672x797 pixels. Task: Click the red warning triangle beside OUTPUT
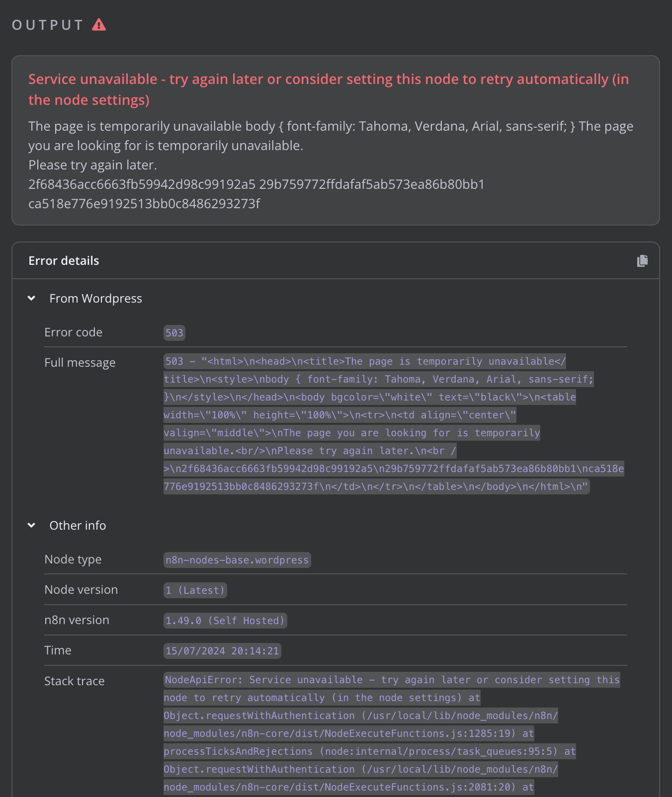(x=99, y=24)
